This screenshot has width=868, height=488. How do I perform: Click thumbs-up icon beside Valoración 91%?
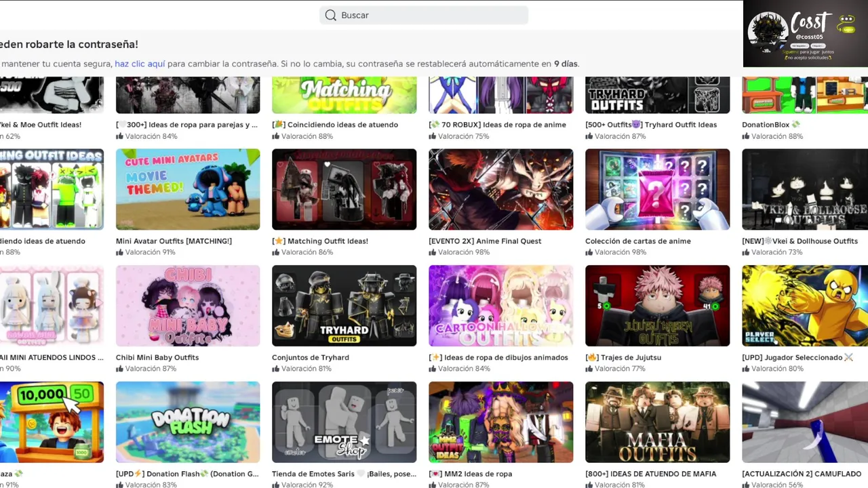point(119,252)
